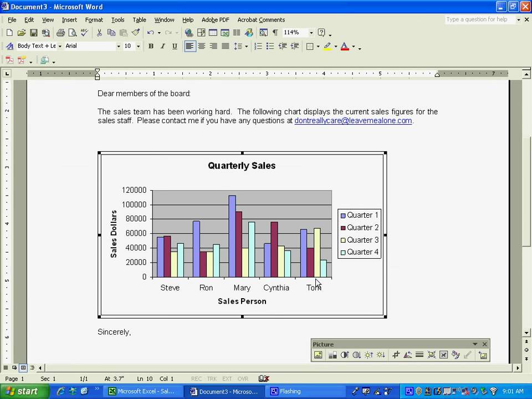This screenshot has height=399, width=532.
Task: Open the Acrobat Comments menu
Action: (x=261, y=20)
